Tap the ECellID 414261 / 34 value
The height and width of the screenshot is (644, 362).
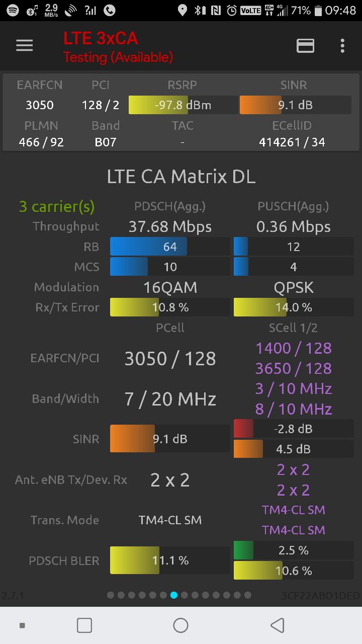tap(292, 142)
